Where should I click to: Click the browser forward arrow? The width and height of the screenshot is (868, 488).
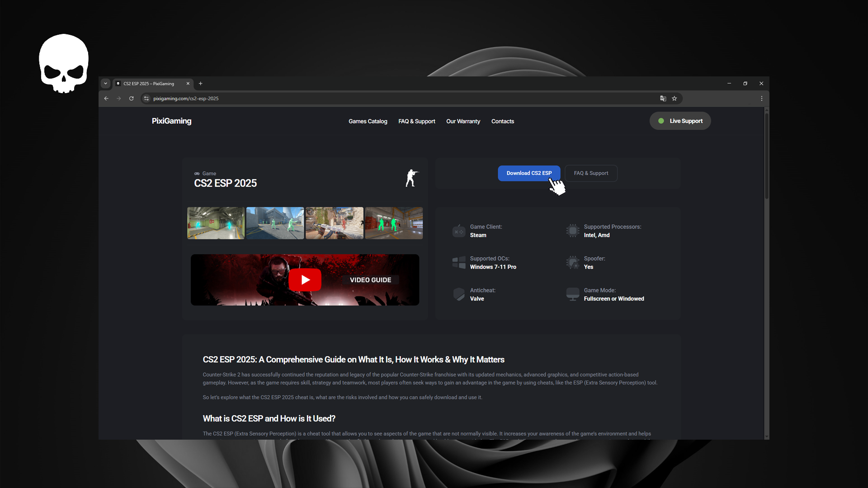pyautogui.click(x=119, y=99)
